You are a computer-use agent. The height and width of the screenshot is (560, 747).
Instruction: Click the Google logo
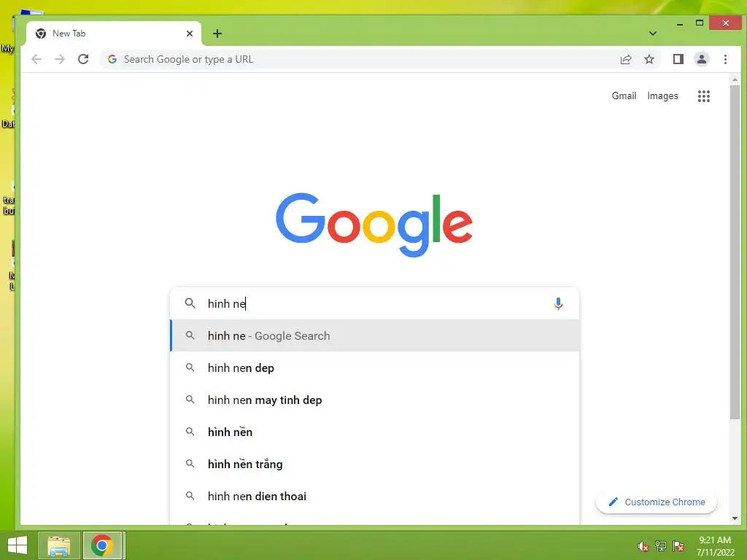click(374, 225)
